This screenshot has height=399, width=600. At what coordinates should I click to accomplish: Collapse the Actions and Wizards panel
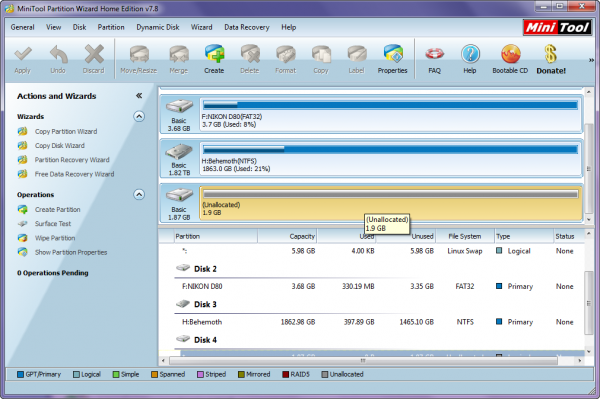(139, 96)
